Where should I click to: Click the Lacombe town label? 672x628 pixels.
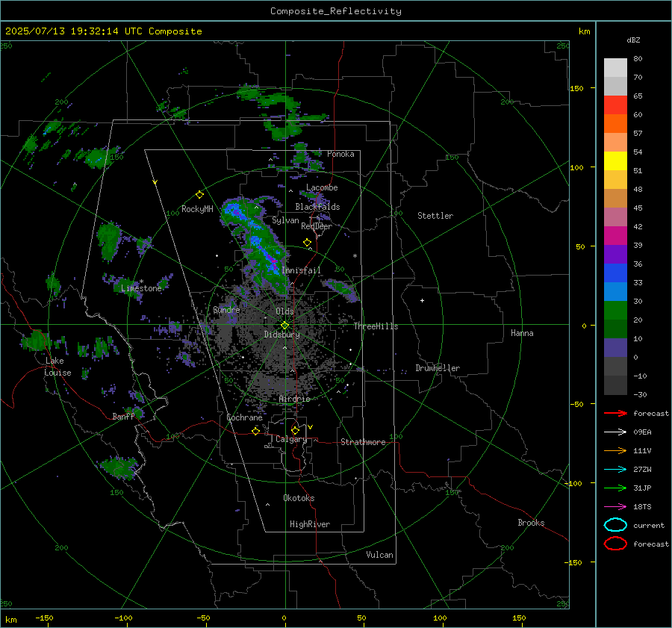click(x=322, y=187)
